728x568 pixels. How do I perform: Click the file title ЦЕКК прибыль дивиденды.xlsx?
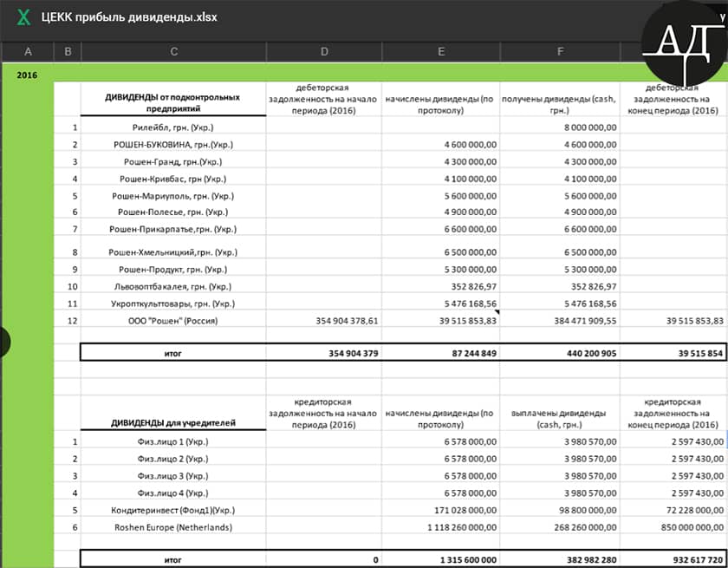point(128,17)
